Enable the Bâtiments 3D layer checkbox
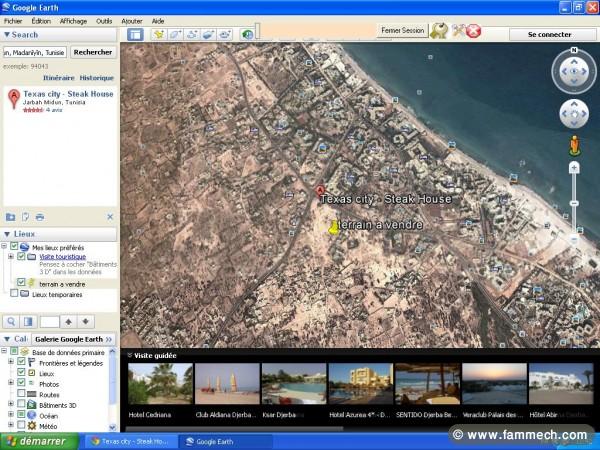Image resolution: width=600 pixels, height=450 pixels. pos(21,404)
